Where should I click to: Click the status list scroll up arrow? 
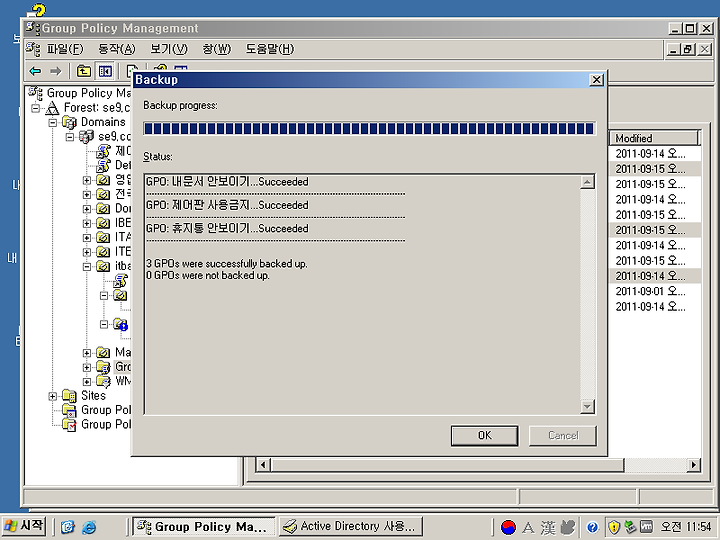click(587, 182)
